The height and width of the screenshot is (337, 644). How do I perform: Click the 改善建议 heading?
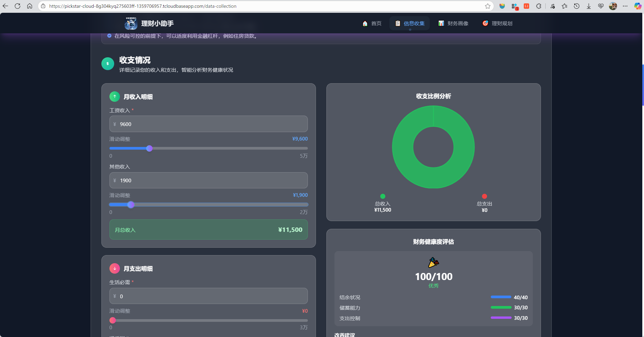[345, 335]
